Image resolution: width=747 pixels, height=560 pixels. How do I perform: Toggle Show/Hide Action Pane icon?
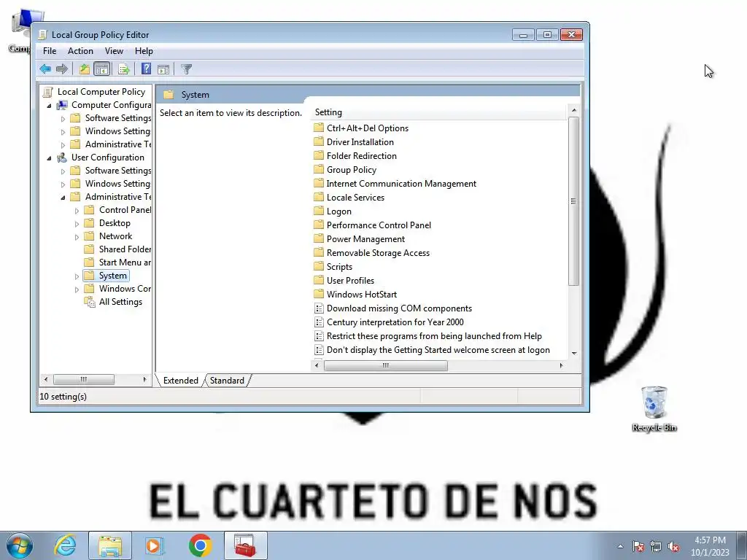(163, 69)
